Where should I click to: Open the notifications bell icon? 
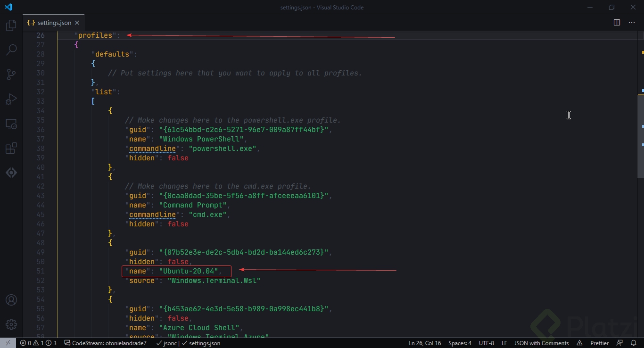click(634, 343)
